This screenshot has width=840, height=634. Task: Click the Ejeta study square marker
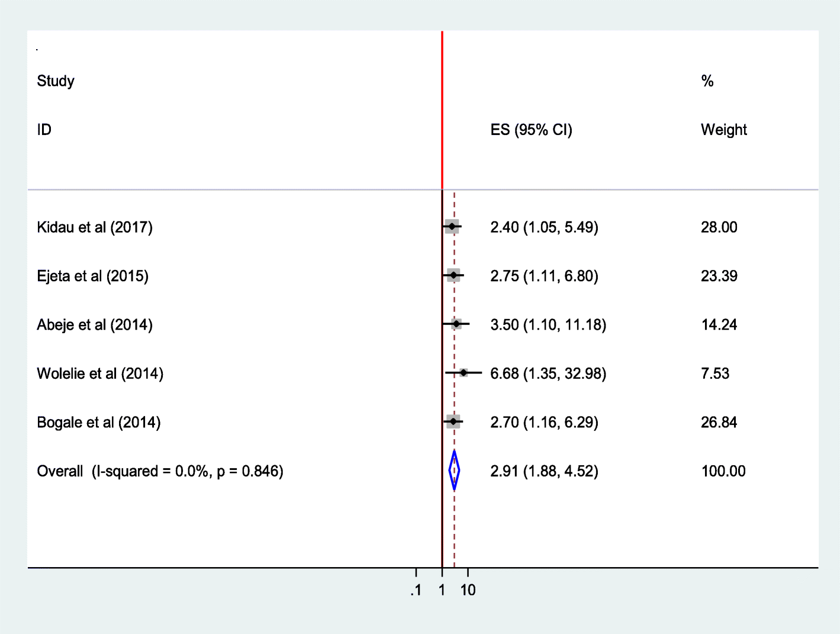click(453, 275)
